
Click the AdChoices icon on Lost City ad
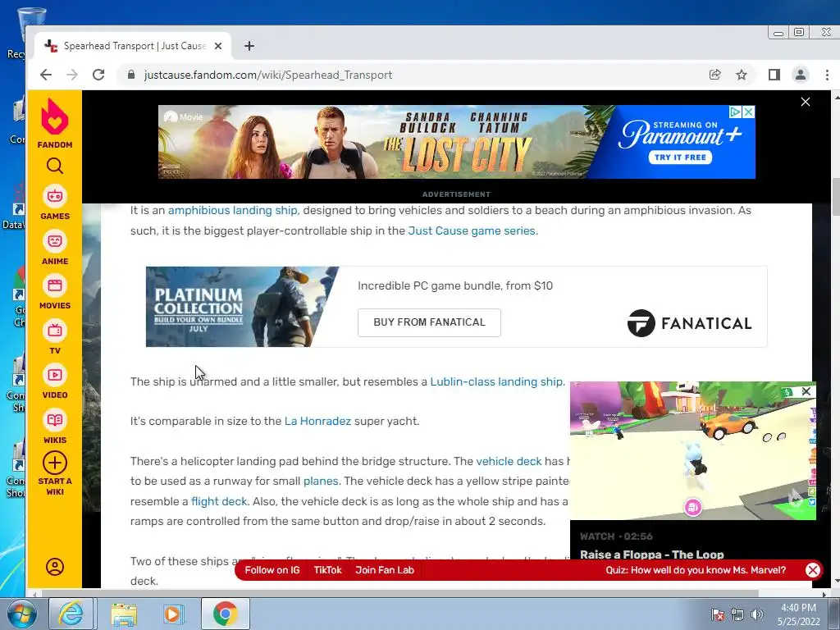tap(736, 112)
